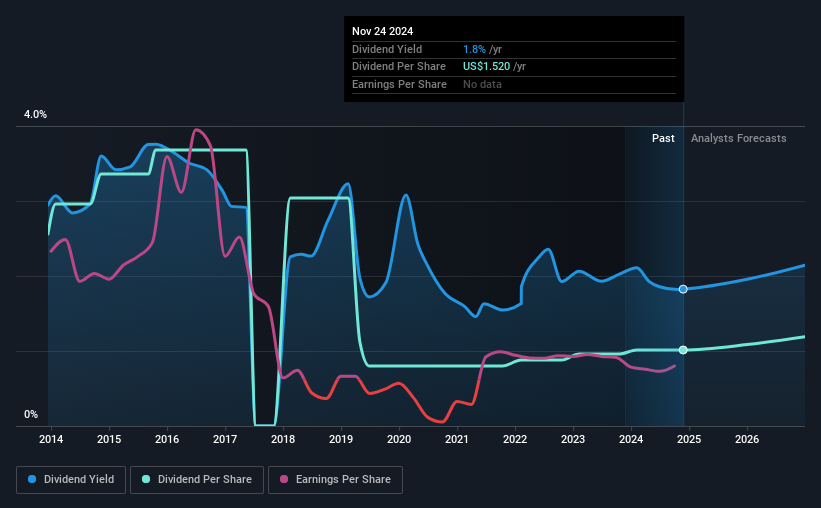Click the 2014 x-axis label
821x508 pixels.
click(51, 439)
